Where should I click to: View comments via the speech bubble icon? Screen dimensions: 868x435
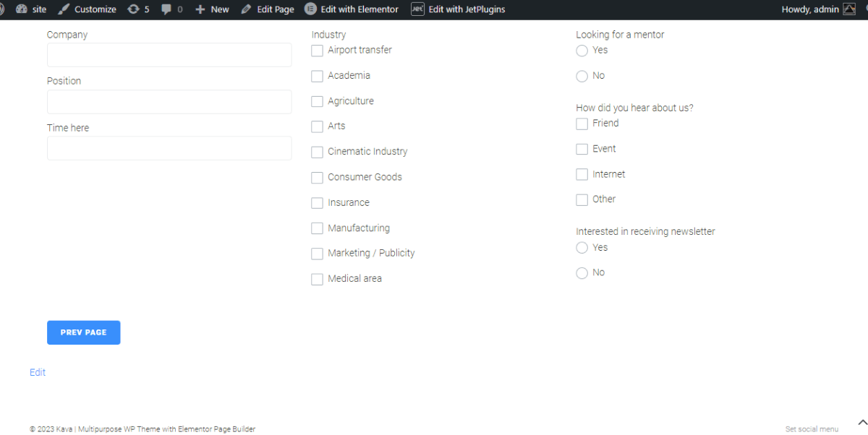[x=168, y=9]
